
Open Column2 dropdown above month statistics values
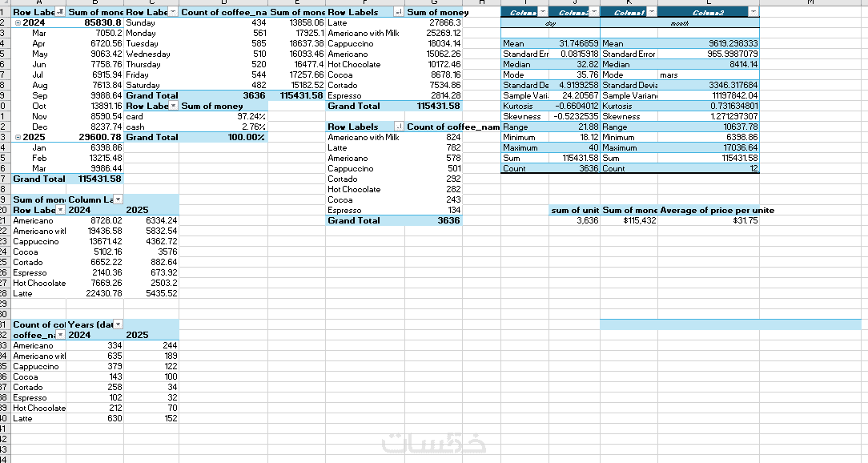(753, 12)
